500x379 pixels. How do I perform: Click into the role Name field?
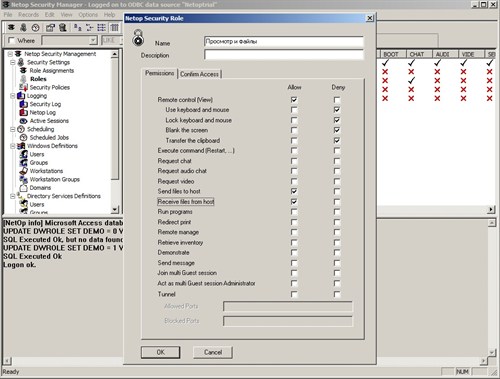click(284, 41)
